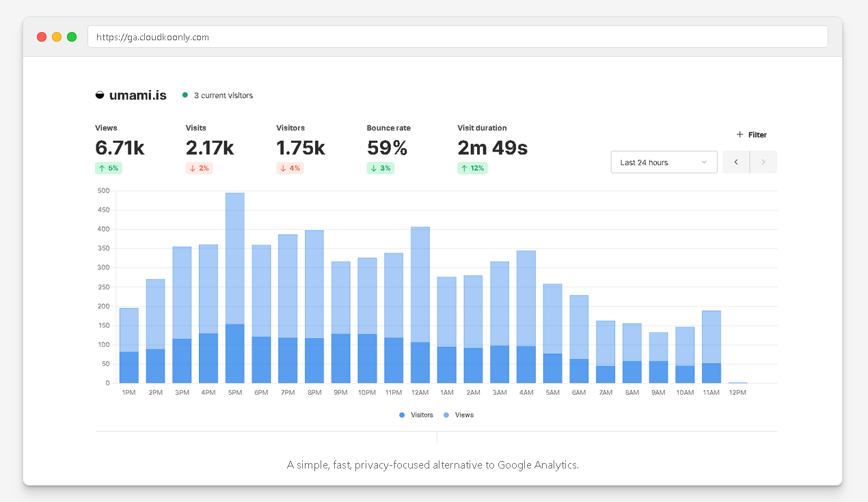Click the umami.is site title
The height and width of the screenshot is (502, 868).
(138, 96)
